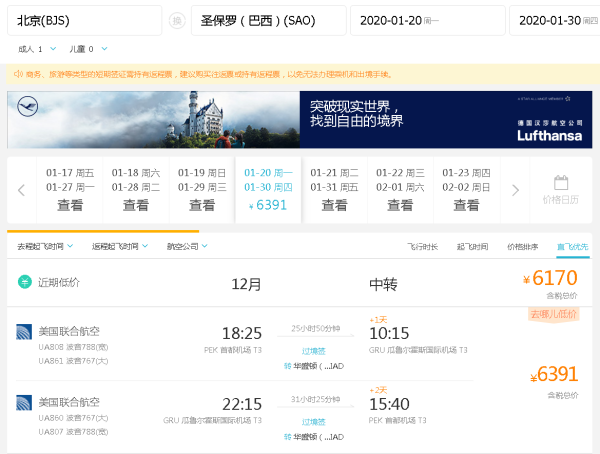Sort results by price
This screenshot has height=454, width=600.
point(522,246)
